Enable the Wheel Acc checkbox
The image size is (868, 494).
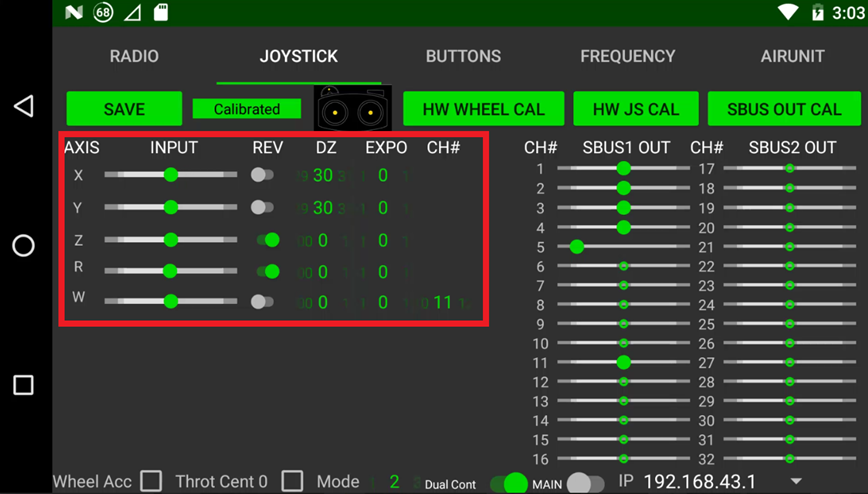click(x=151, y=481)
